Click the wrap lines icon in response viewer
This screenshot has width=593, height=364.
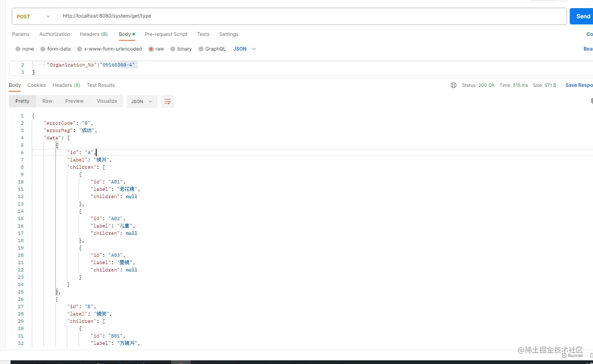(x=167, y=101)
